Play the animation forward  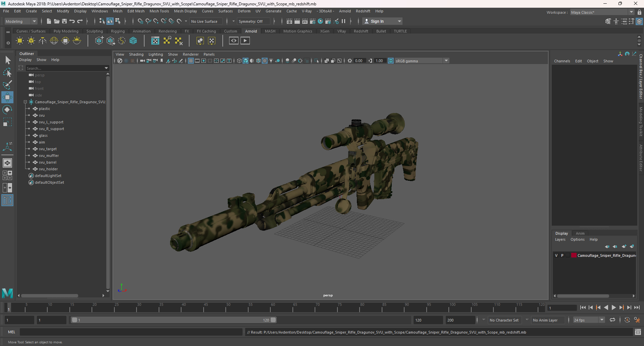(x=614, y=307)
